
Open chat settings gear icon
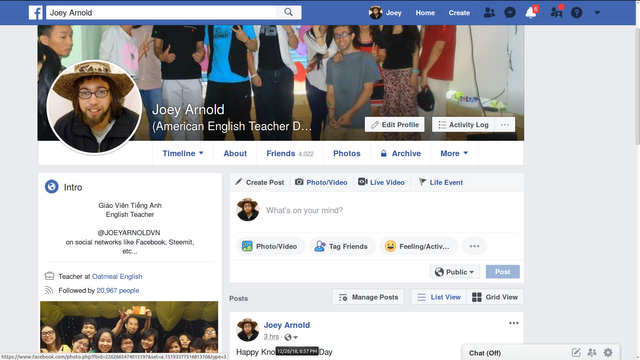coord(608,353)
